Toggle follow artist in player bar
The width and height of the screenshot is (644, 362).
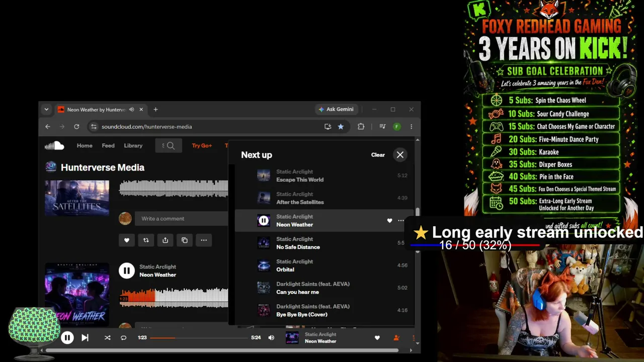tap(396, 338)
